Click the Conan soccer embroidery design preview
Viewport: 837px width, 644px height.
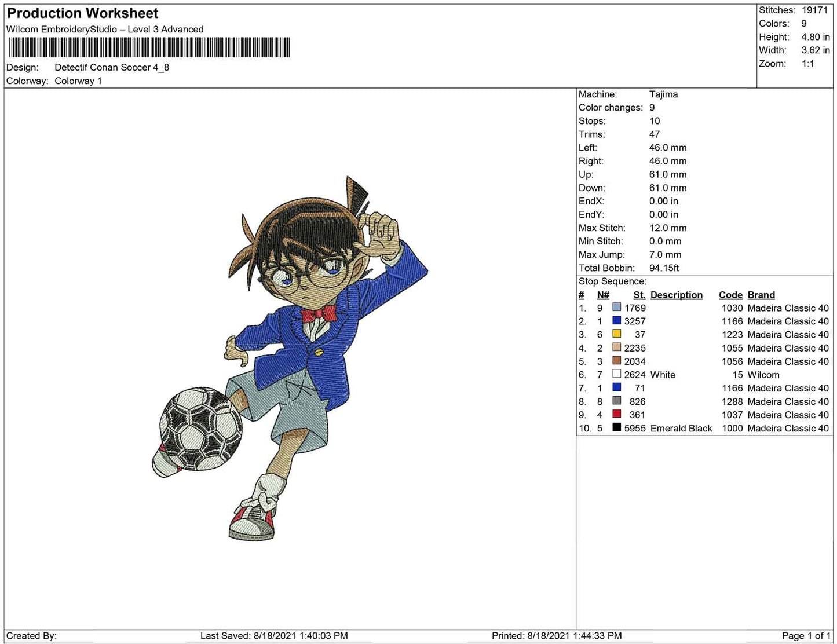pos(290,359)
